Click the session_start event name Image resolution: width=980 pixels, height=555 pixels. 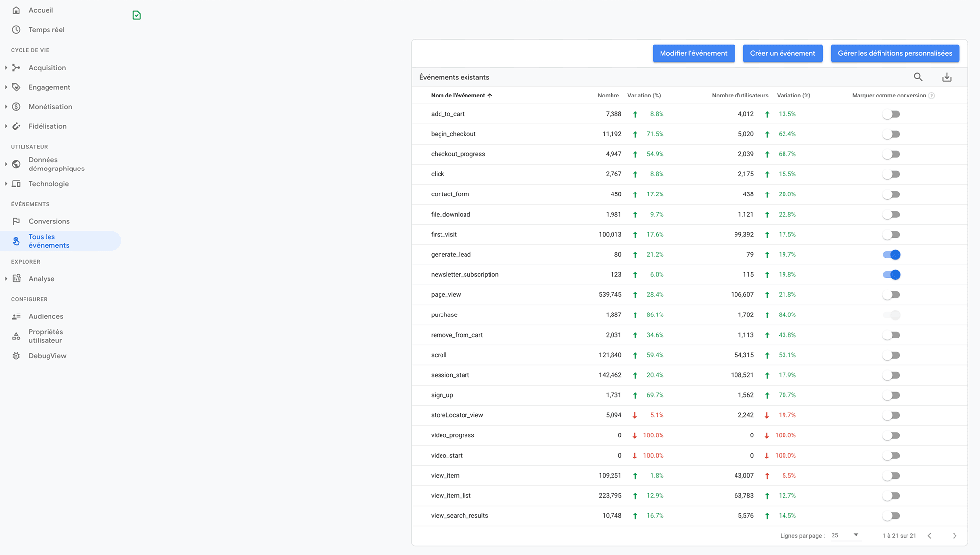tap(450, 375)
